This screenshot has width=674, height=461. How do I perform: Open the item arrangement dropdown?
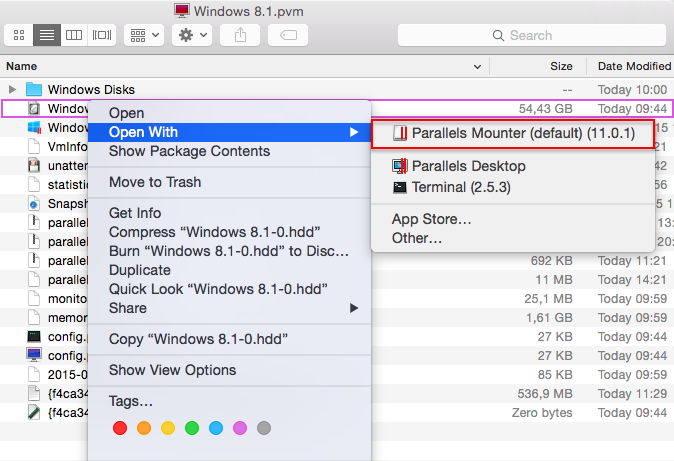[x=144, y=35]
